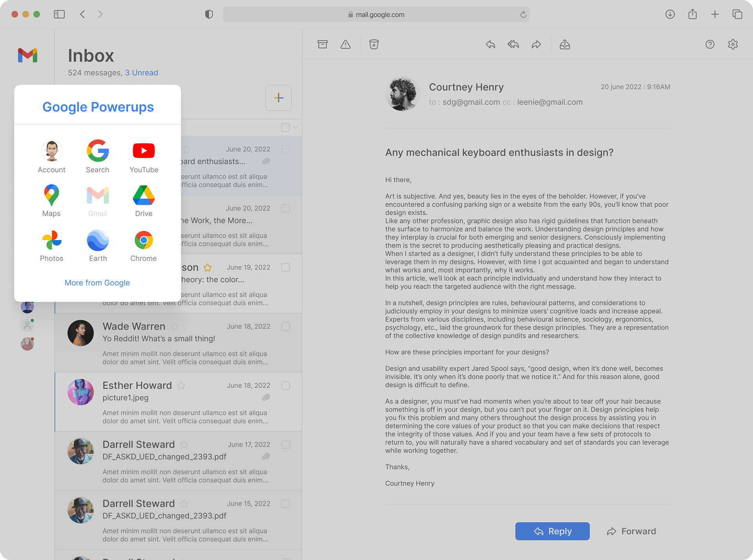
Task: Report the message as spam
Action: pyautogui.click(x=346, y=44)
